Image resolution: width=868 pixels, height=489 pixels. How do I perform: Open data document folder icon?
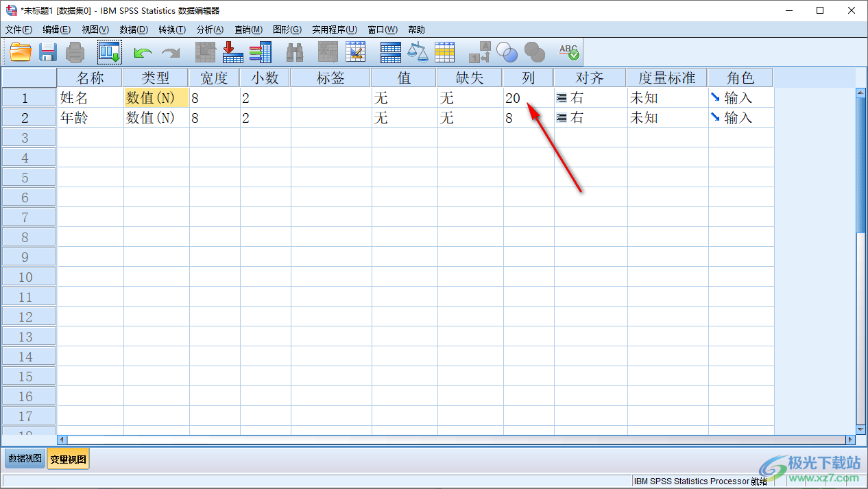point(21,52)
